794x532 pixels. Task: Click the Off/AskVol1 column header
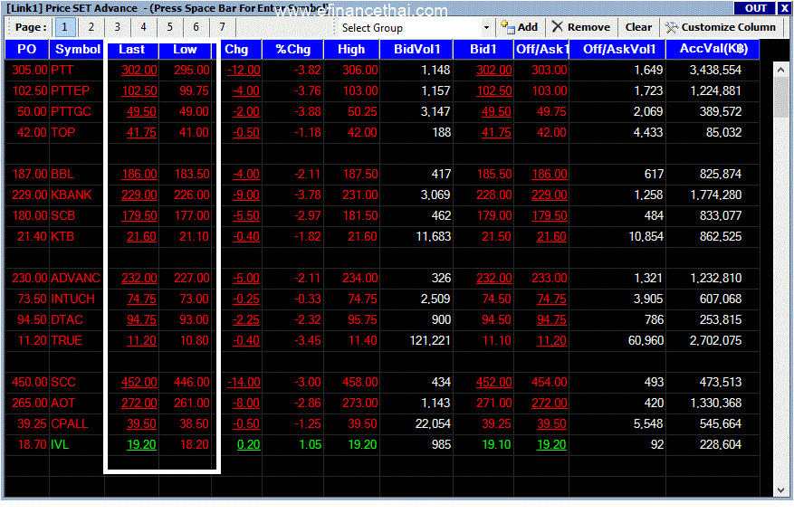coord(618,49)
